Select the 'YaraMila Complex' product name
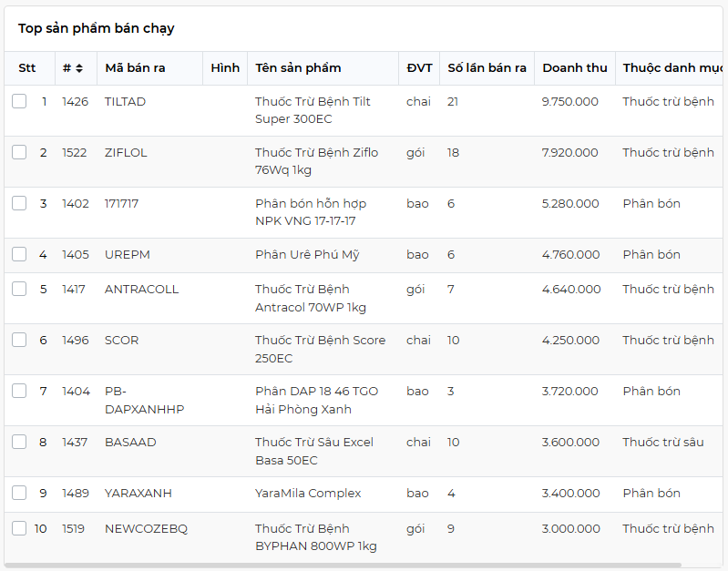728x571 pixels. (308, 494)
